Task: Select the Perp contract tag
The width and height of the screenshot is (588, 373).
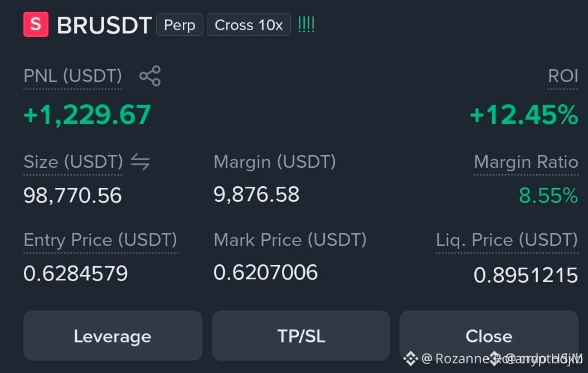Action: (x=179, y=25)
